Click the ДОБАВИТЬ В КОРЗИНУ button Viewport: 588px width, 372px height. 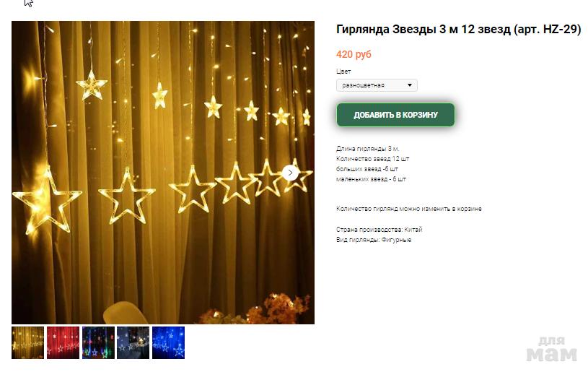[395, 115]
